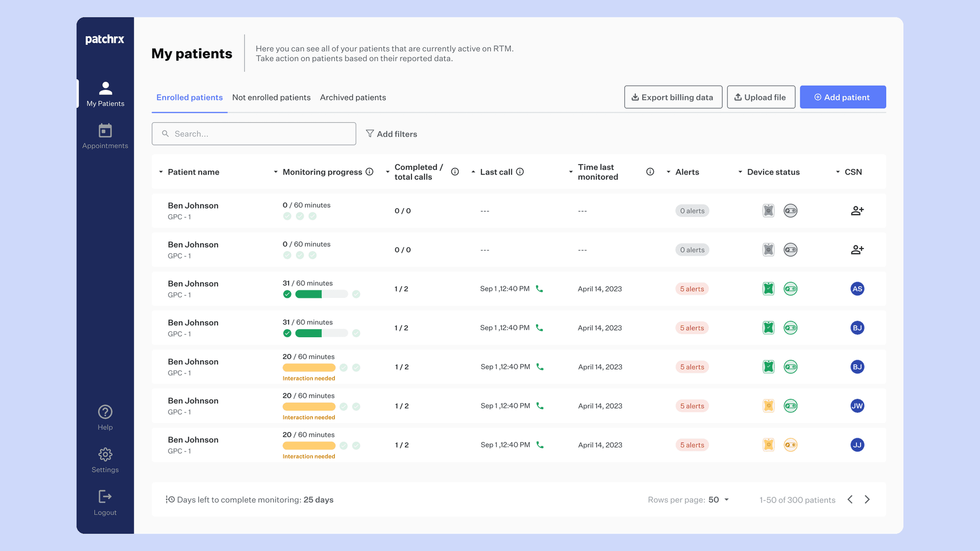The width and height of the screenshot is (980, 551).
Task: Click the Logout icon in sidebar
Action: coord(105,496)
